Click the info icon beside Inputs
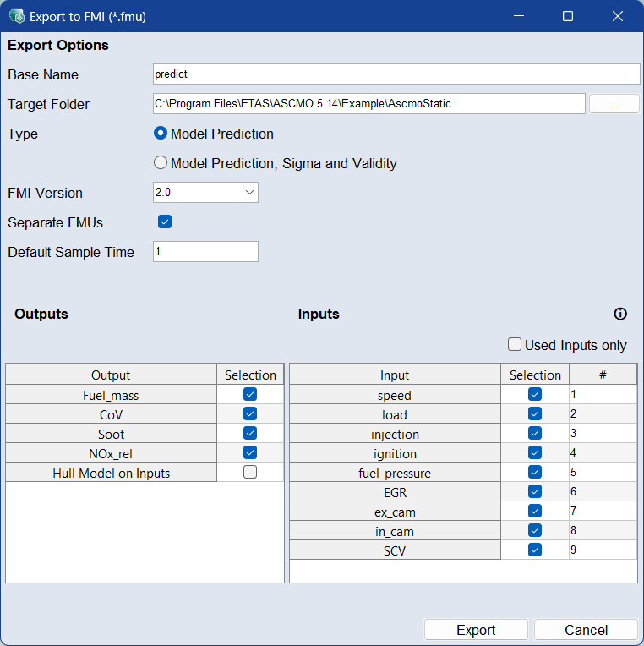The width and height of the screenshot is (644, 646). [x=620, y=314]
